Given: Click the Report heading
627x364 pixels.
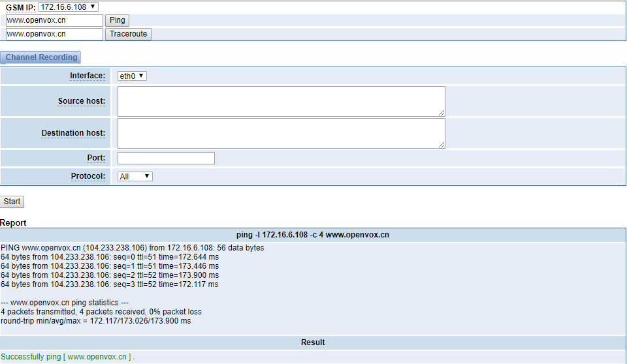Looking at the screenshot, I should tap(13, 223).
